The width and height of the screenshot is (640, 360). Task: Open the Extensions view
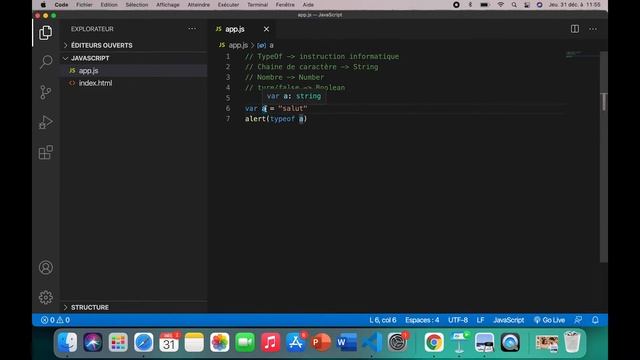[46, 152]
